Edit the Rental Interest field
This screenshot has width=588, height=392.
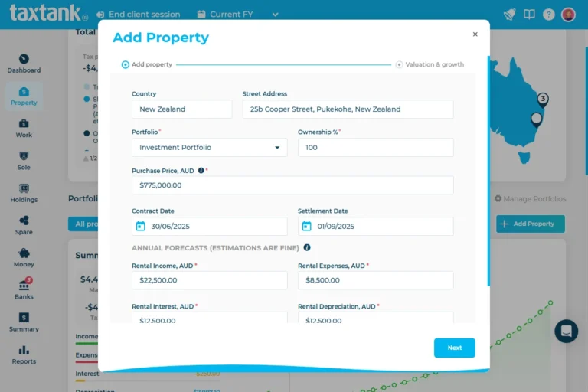[209, 318]
